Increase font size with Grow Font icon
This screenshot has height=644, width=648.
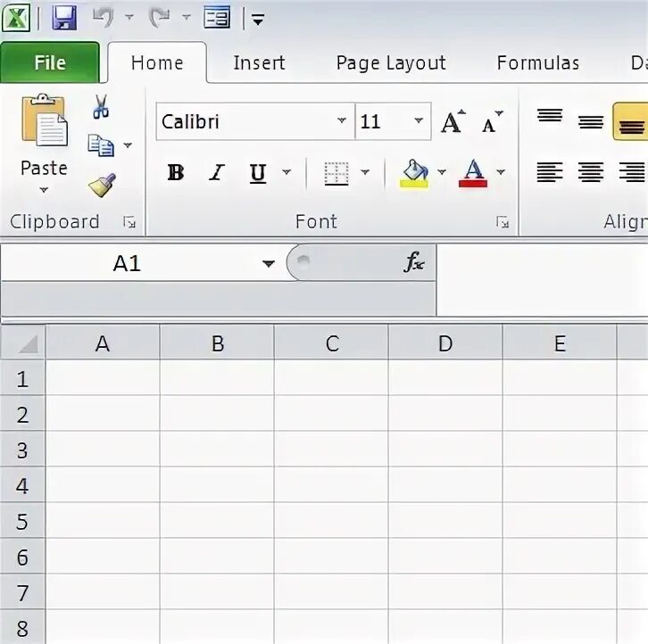(453, 121)
